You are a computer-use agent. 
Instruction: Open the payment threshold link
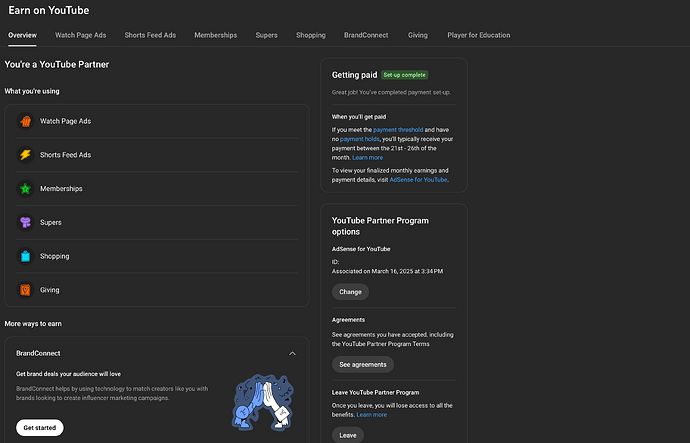[398, 130]
